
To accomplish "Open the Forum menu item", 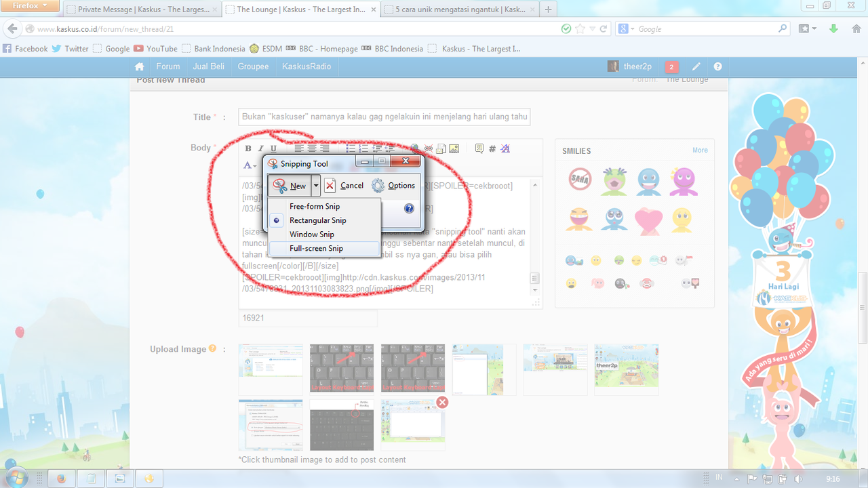I will [168, 66].
